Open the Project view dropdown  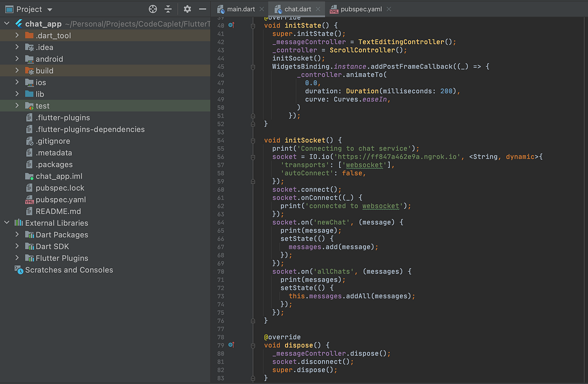click(50, 10)
